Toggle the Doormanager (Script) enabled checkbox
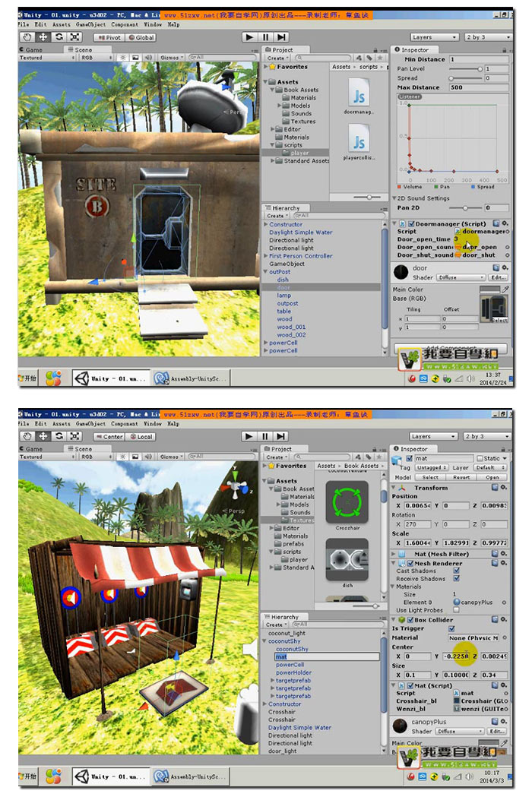Viewport: 532px width, 797px height. coord(411,223)
